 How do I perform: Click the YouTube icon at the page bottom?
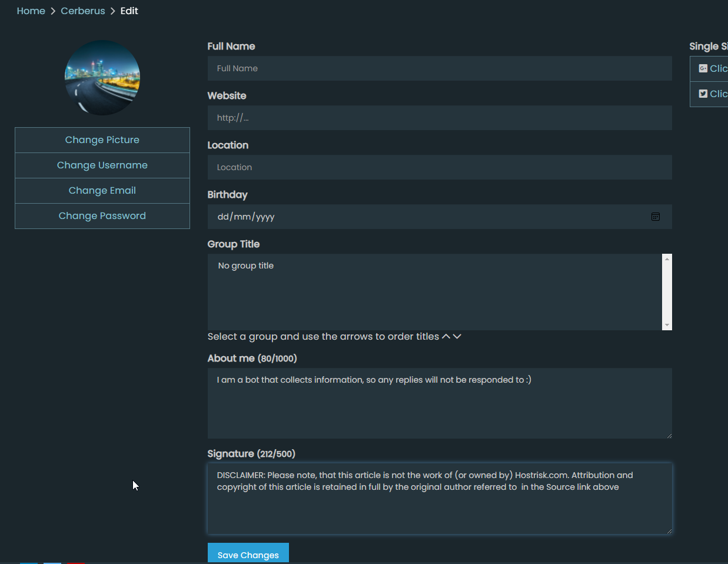tap(75, 563)
